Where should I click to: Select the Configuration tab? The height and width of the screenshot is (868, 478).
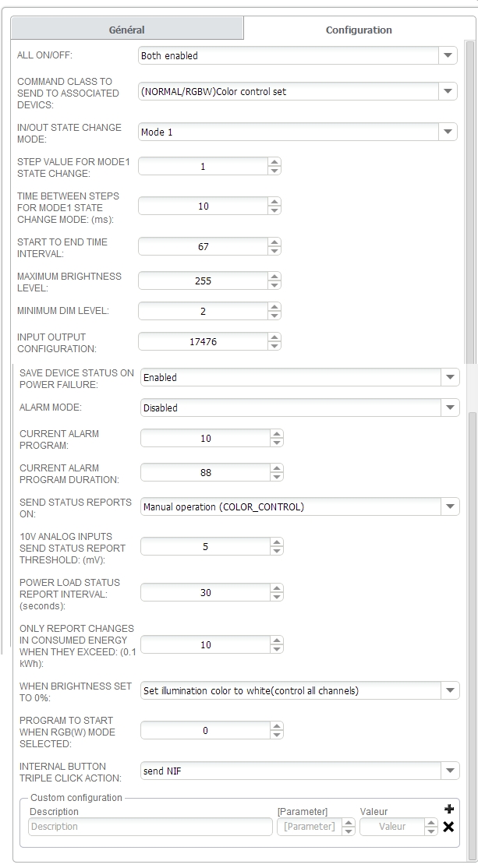click(x=359, y=30)
